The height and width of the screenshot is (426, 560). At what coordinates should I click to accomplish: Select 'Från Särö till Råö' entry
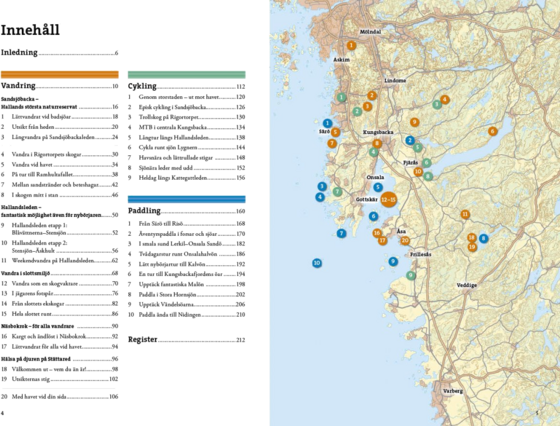click(x=186, y=224)
